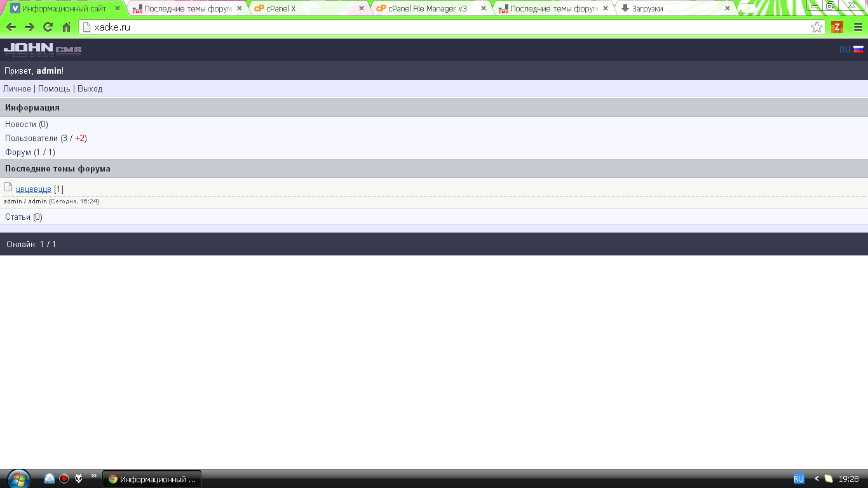Viewport: 868px width, 488px height.
Task: Close the Загрузки tab
Action: (x=728, y=9)
